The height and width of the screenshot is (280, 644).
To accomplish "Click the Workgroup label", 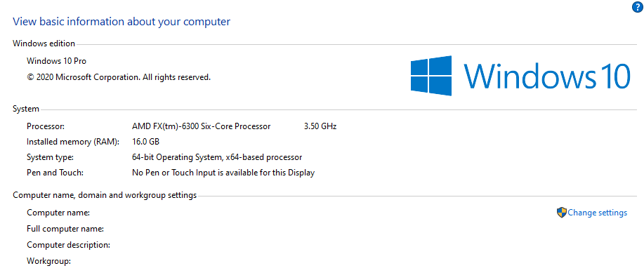I will pos(49,261).
